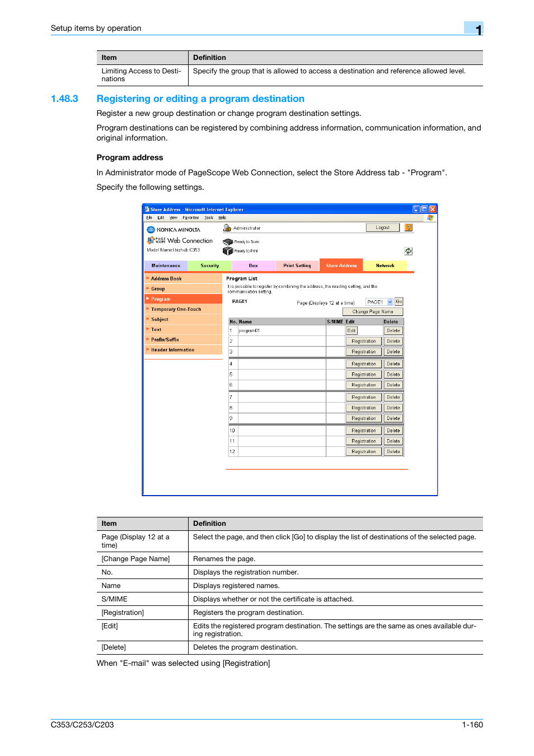
Task: Open the Help menu
Action: coord(222,218)
